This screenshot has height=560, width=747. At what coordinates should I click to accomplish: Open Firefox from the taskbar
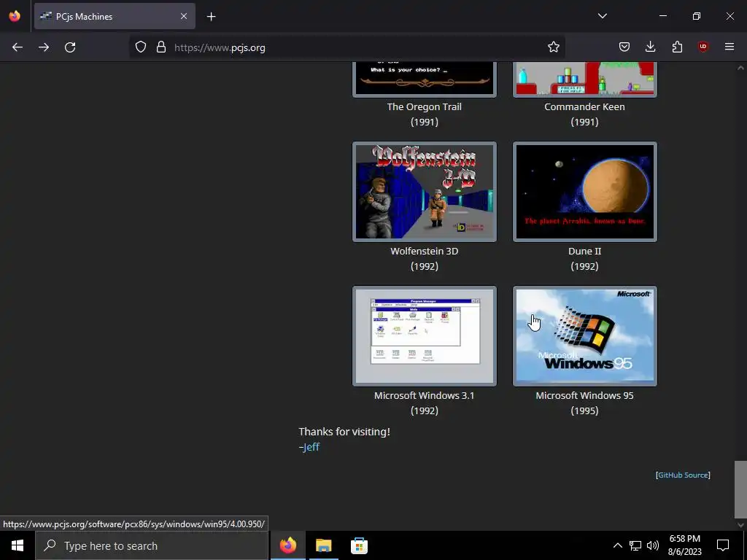[x=287, y=545]
